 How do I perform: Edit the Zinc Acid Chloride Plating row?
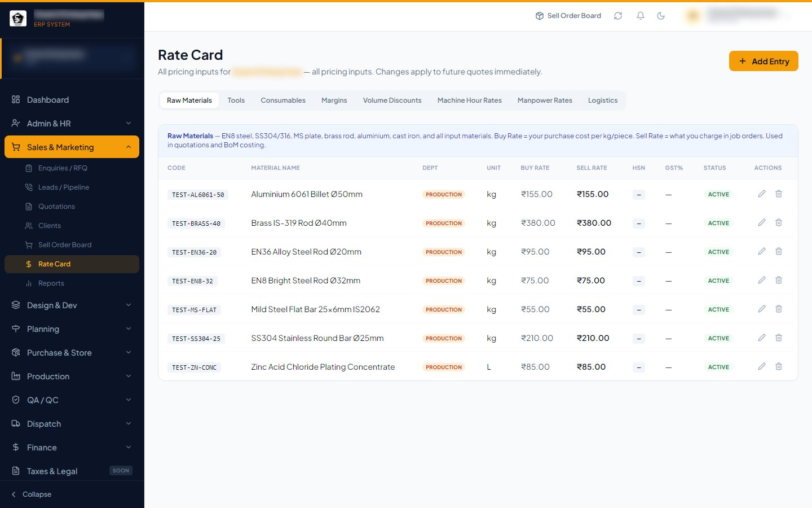click(x=762, y=366)
